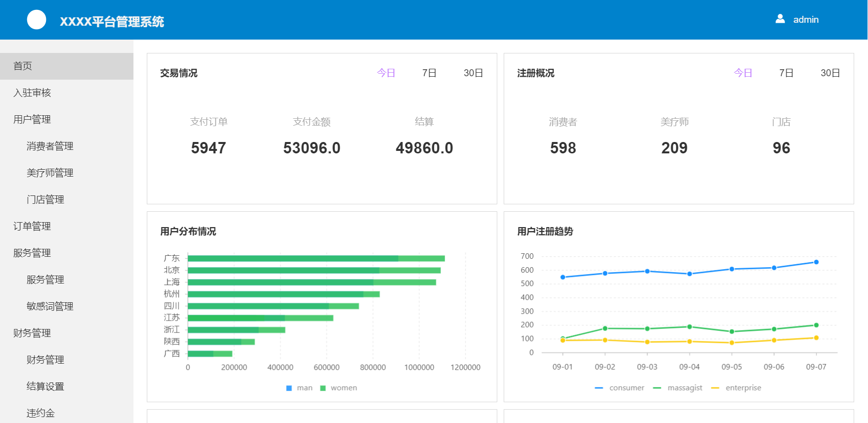The image size is (868, 423).
Task: Click massagist data point at 09-04
Action: [690, 327]
